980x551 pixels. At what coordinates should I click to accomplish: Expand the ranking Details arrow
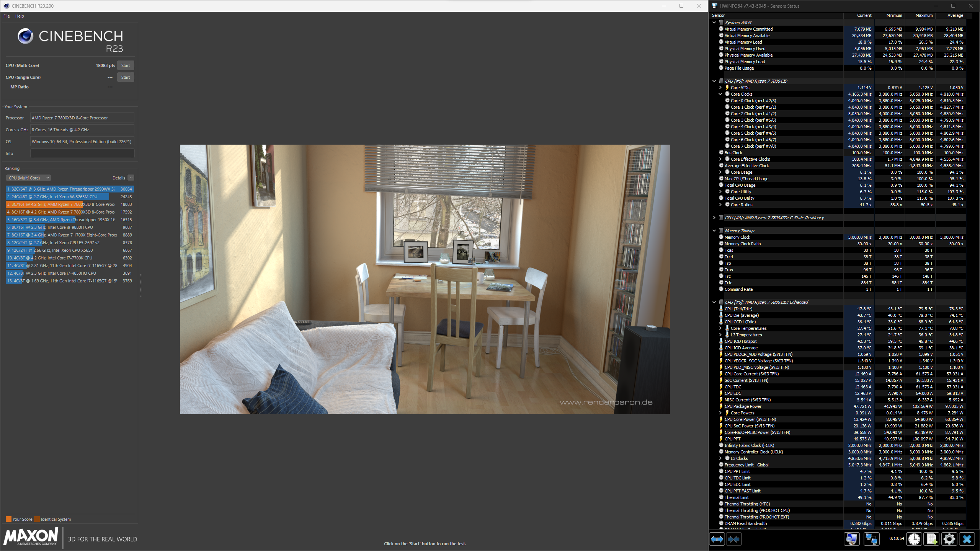(x=131, y=178)
